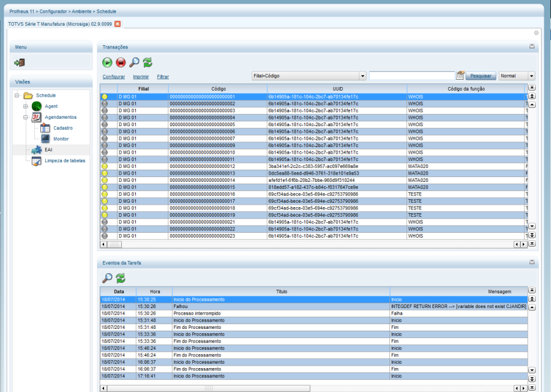Click the magnifier icon in Eventos da Tarefa
The image size is (551, 392).
point(107,278)
